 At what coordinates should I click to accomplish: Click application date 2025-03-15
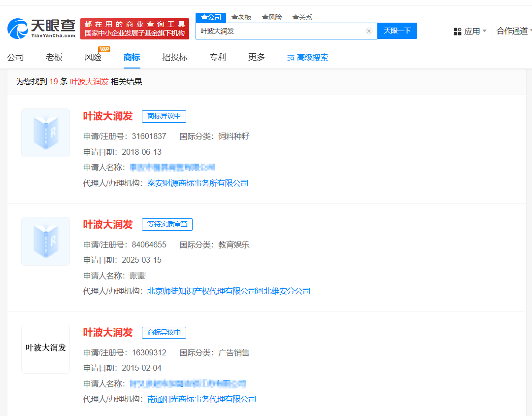(141, 260)
